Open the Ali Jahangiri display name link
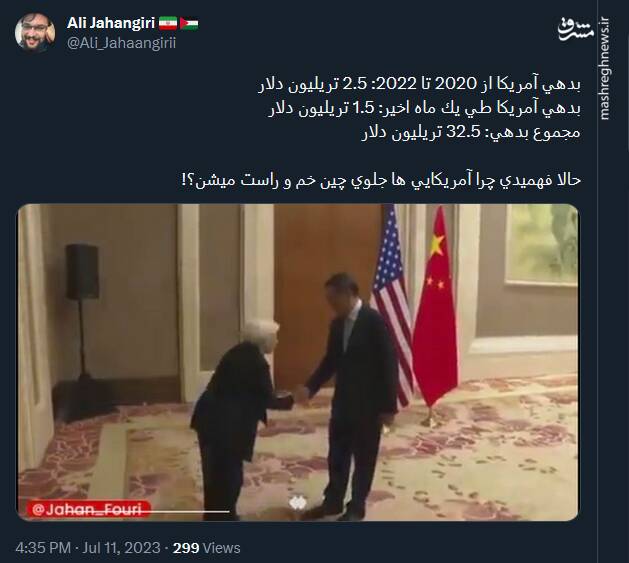The image size is (629, 563). [111, 23]
